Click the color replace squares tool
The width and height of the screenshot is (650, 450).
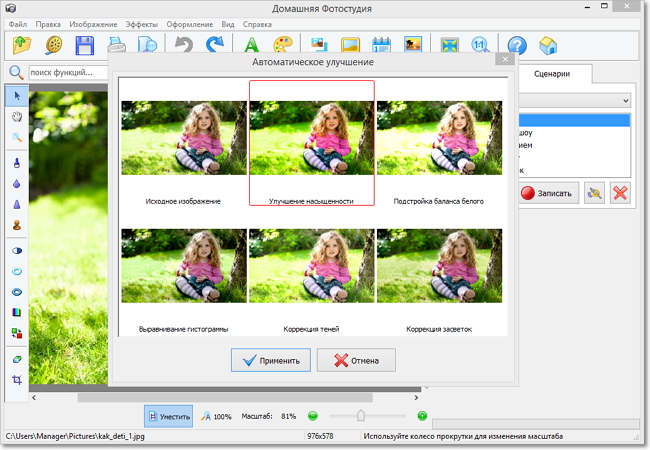pyautogui.click(x=17, y=333)
